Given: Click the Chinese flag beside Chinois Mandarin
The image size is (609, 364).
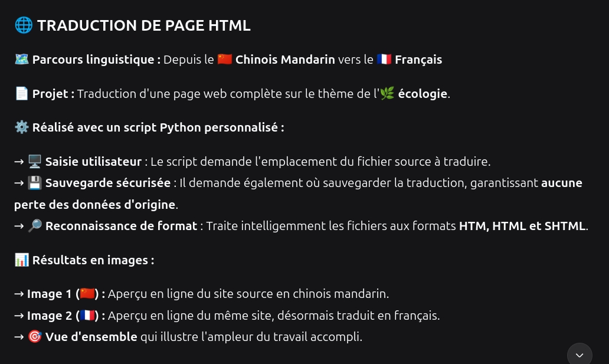Looking at the screenshot, I should [x=225, y=60].
